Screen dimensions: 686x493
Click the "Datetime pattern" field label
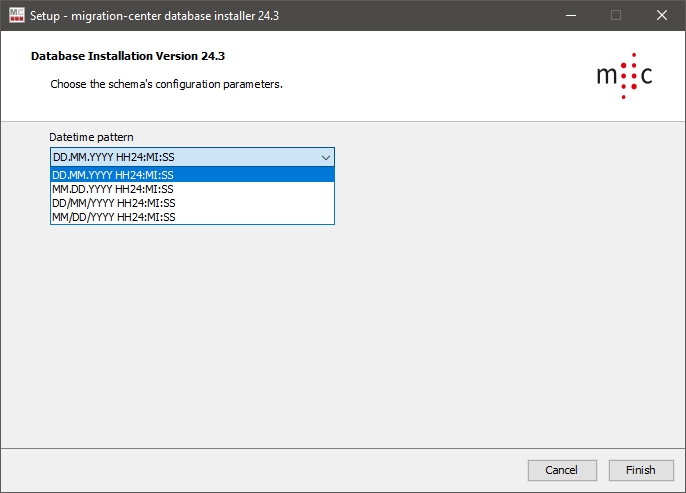tap(91, 137)
